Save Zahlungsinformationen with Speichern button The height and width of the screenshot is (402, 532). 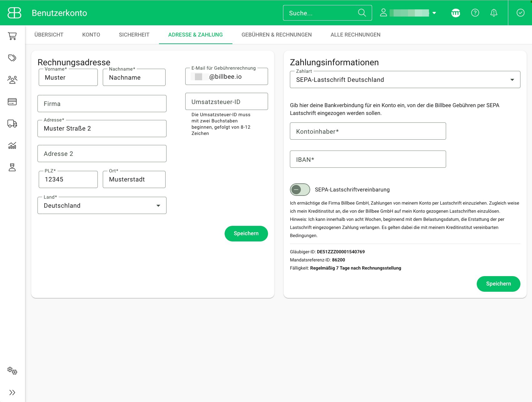pos(498,284)
